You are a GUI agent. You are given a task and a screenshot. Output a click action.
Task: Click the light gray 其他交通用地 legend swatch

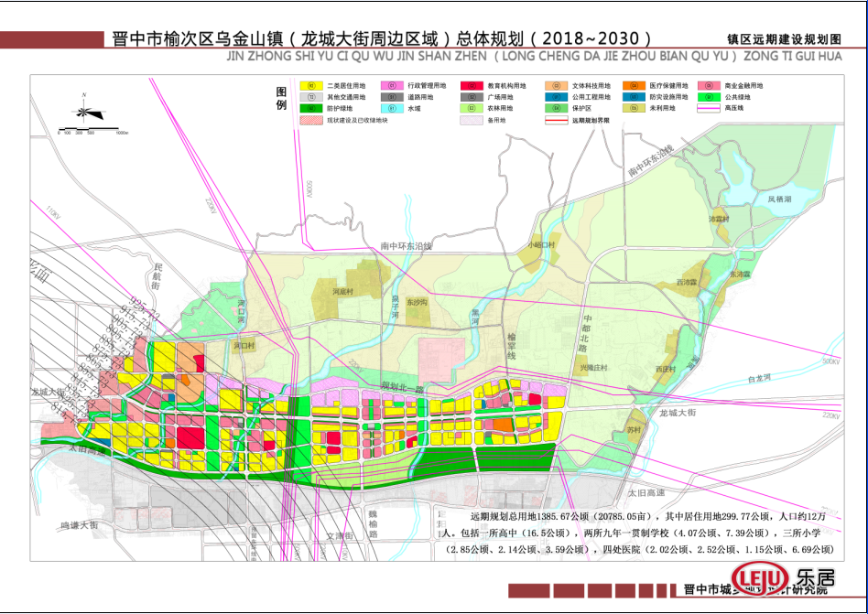coord(311,97)
